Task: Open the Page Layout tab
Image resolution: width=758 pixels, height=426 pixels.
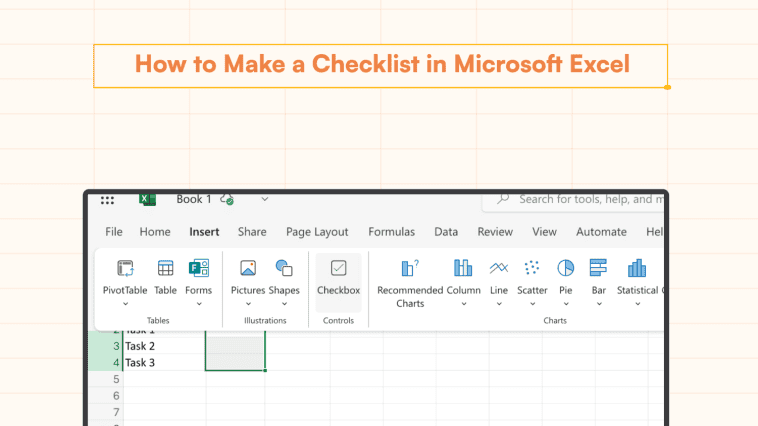Action: coord(317,232)
